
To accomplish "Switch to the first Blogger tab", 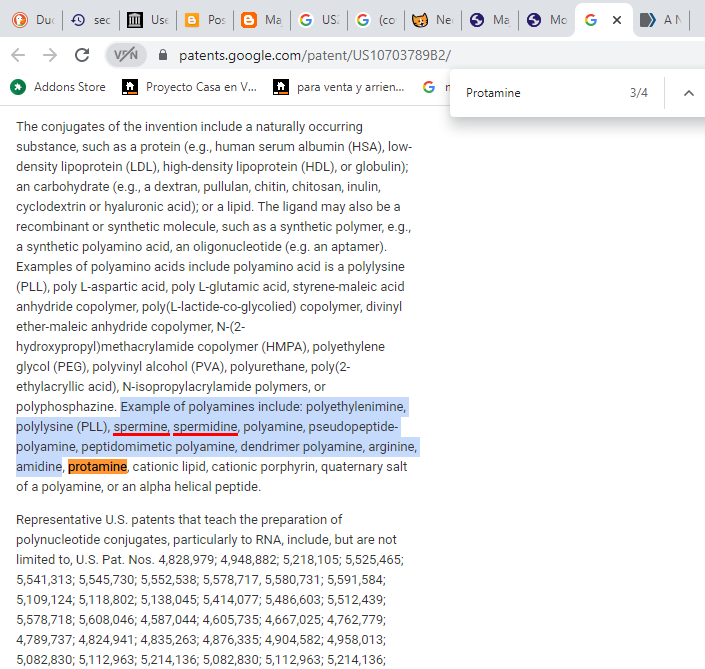I will pos(205,20).
